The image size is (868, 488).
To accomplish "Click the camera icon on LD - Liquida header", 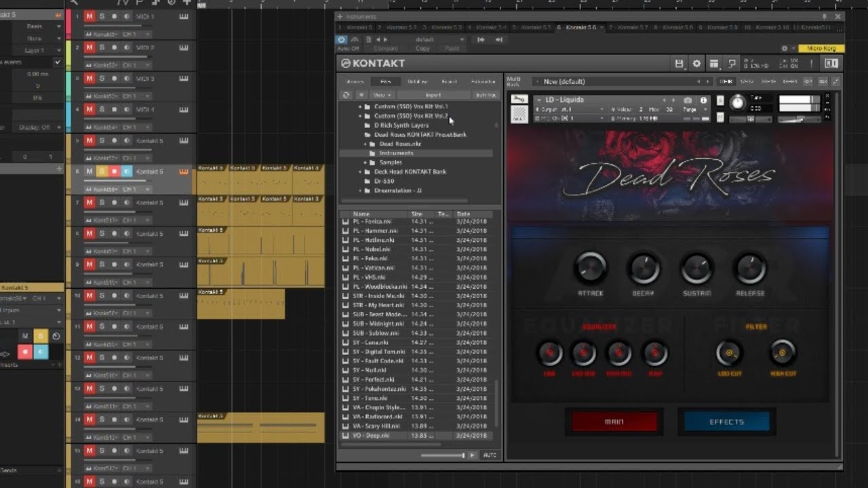I will coord(689,100).
